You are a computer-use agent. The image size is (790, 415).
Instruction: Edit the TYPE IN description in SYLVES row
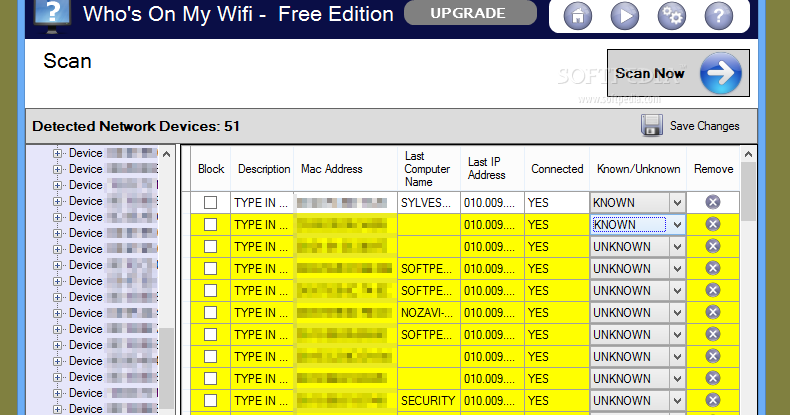(x=261, y=203)
